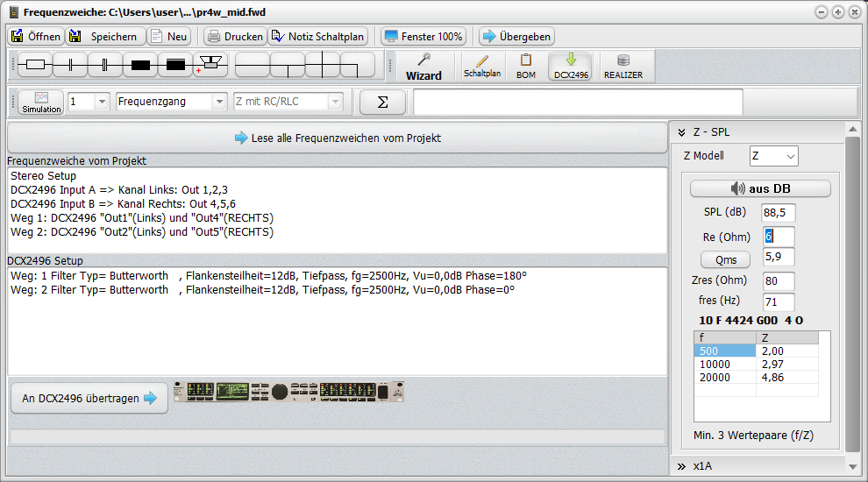
Task: Select table cell Z 2,00
Action: 786,351
